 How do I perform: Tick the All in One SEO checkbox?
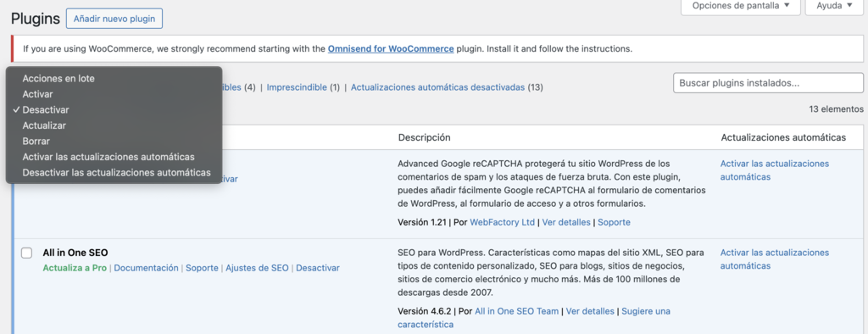click(x=26, y=253)
